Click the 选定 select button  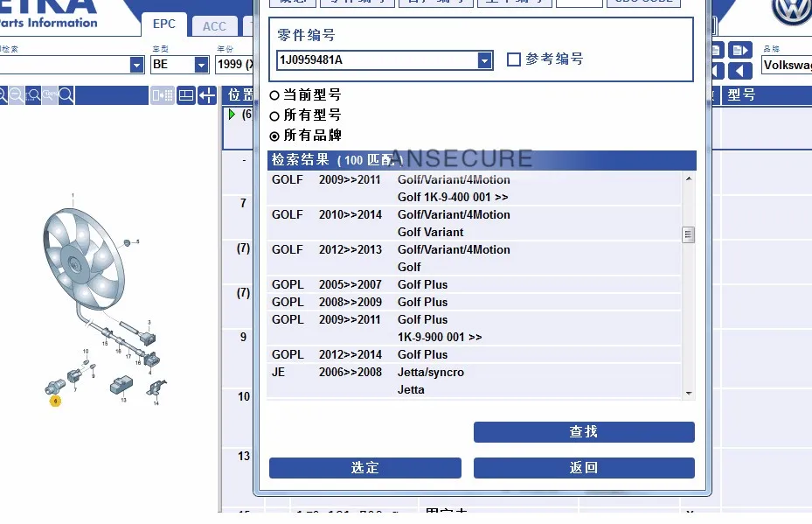click(365, 467)
